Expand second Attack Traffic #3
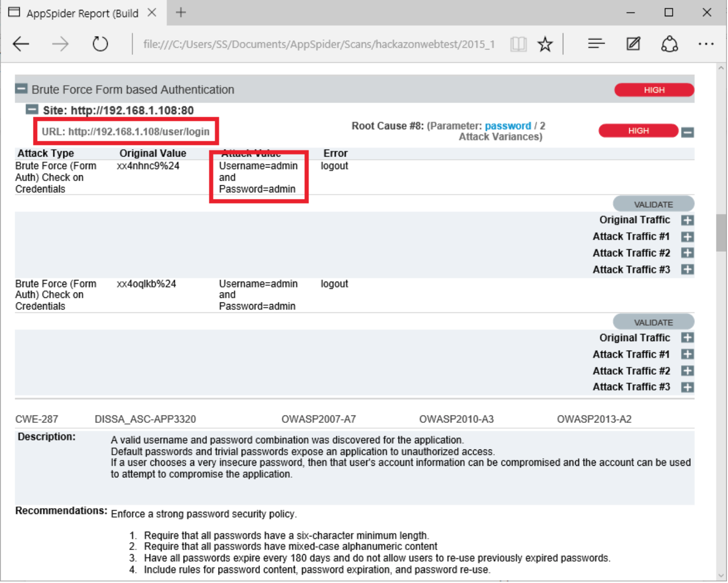Screen dimensions: 728x583 tap(688, 387)
